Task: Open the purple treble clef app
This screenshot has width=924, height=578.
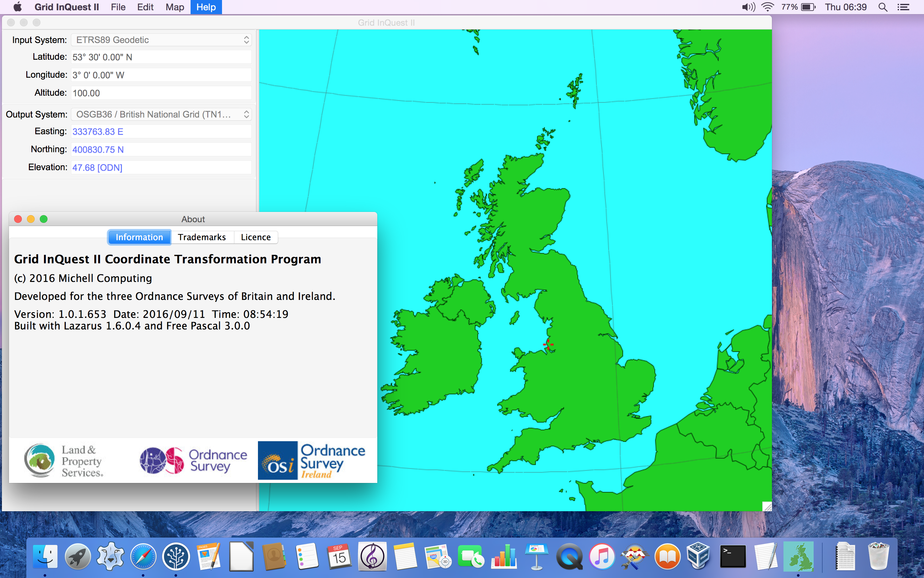Action: click(372, 556)
